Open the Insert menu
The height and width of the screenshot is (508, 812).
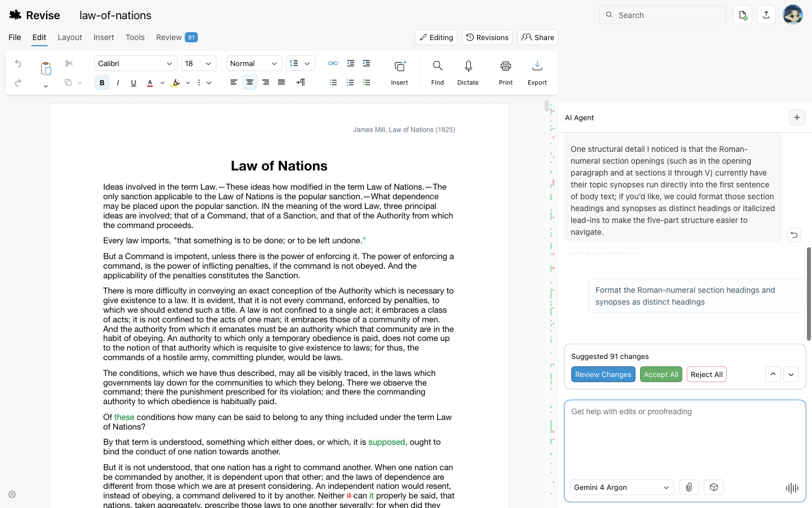(x=104, y=37)
